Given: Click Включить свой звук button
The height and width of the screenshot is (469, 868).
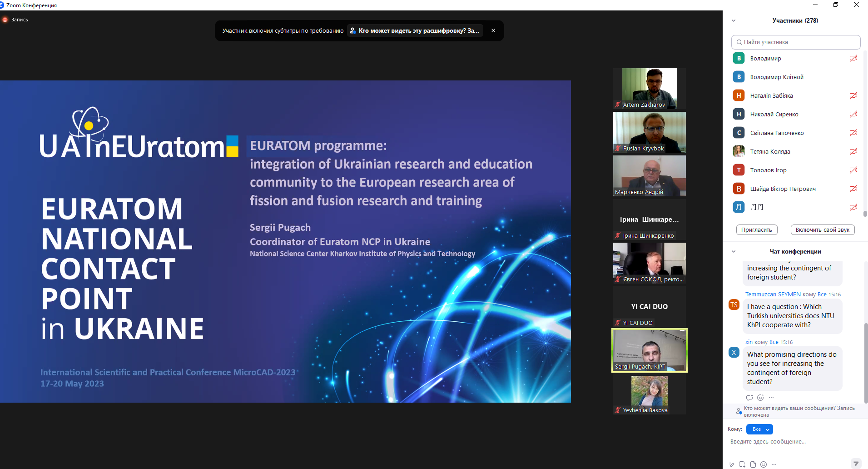Looking at the screenshot, I should (x=823, y=230).
